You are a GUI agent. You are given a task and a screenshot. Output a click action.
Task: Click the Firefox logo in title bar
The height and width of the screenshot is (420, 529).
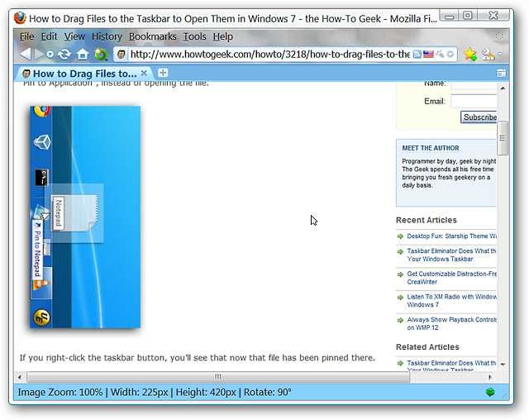point(20,18)
